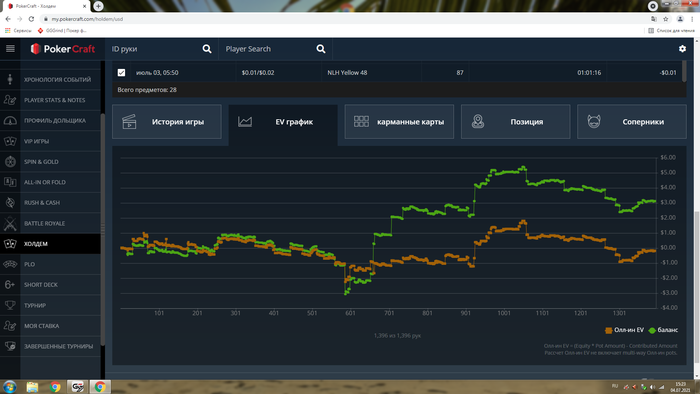Viewport: 700px width, 394px height.
Task: Click the sessions table scrollbar
Action: [x=684, y=71]
